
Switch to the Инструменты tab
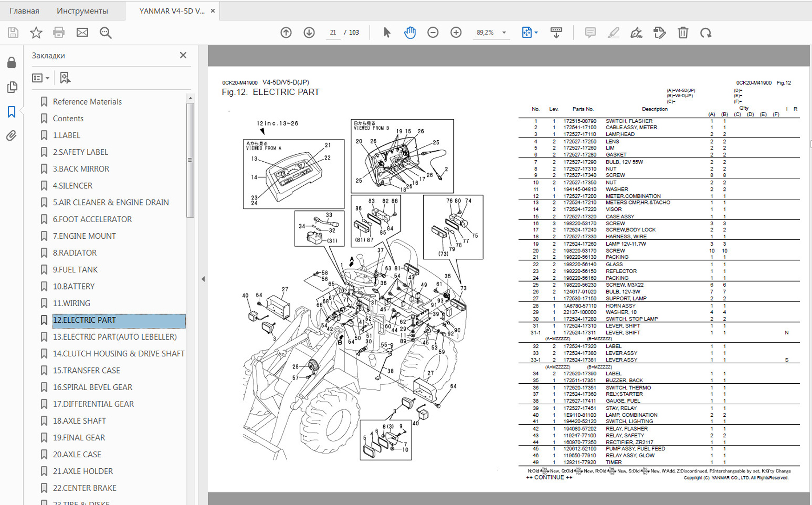click(82, 11)
